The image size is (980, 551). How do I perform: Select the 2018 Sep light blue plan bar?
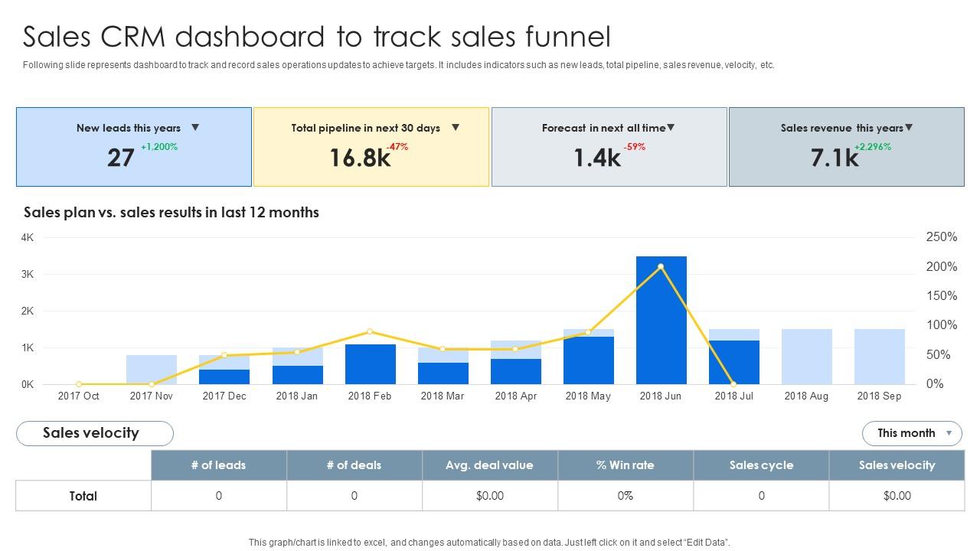[879, 357]
